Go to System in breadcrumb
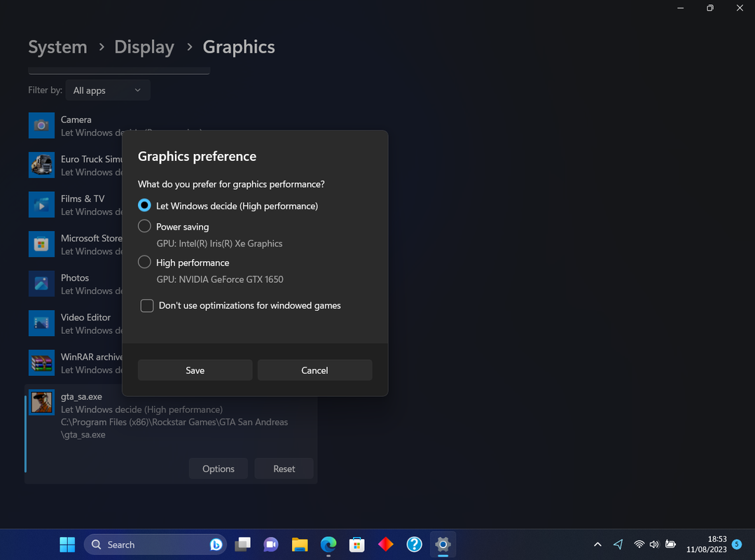Viewport: 755px width, 560px height. click(57, 47)
